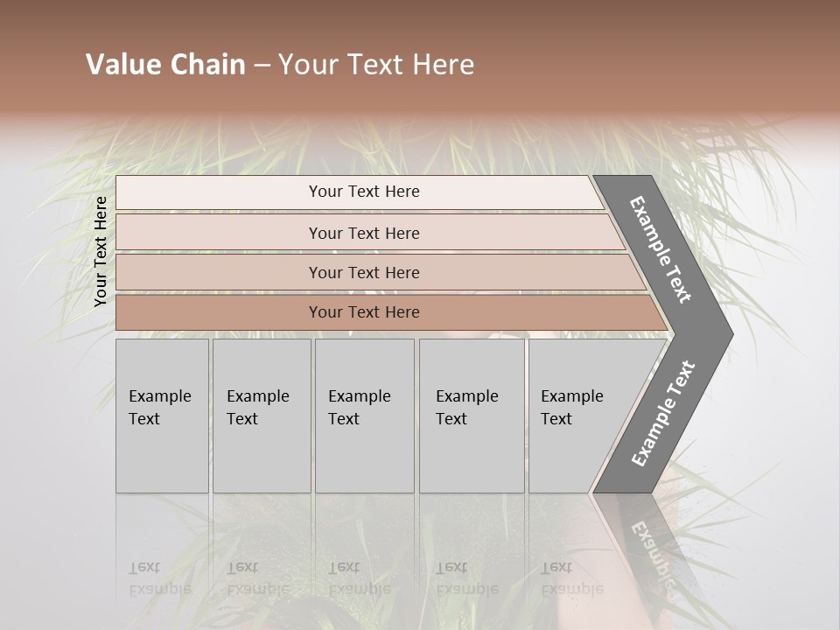840x630 pixels.
Task: Select the slide title 'Value Chain – Your Text Here'
Action: (280, 64)
